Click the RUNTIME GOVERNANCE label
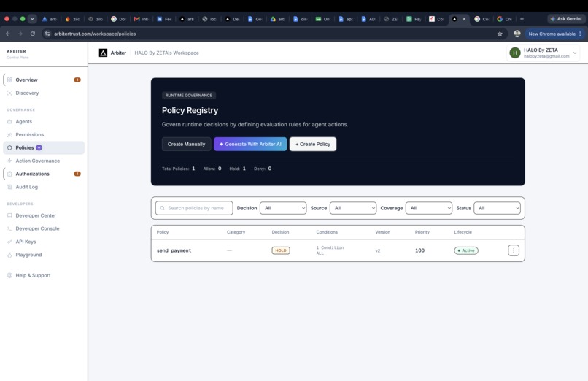 tap(189, 95)
